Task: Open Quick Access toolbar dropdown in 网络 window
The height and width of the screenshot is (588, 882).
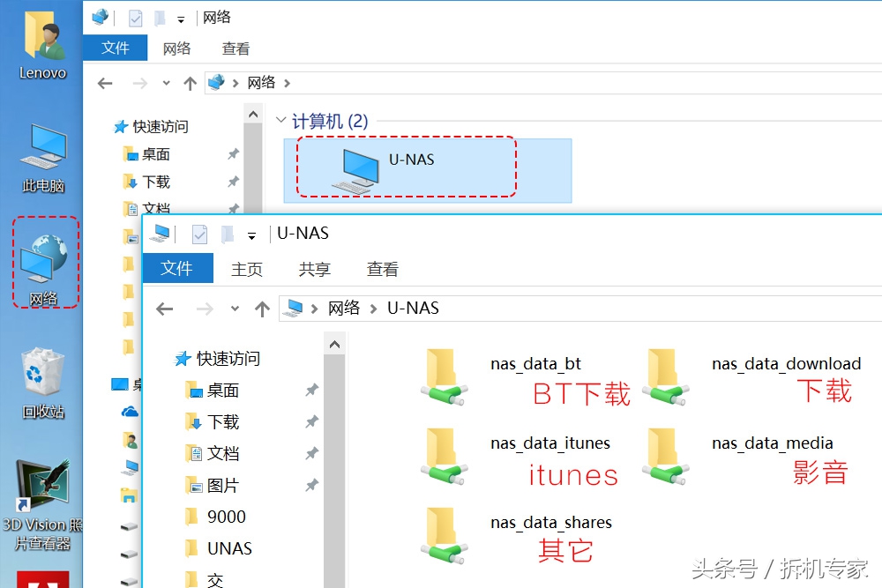Action: point(181,19)
